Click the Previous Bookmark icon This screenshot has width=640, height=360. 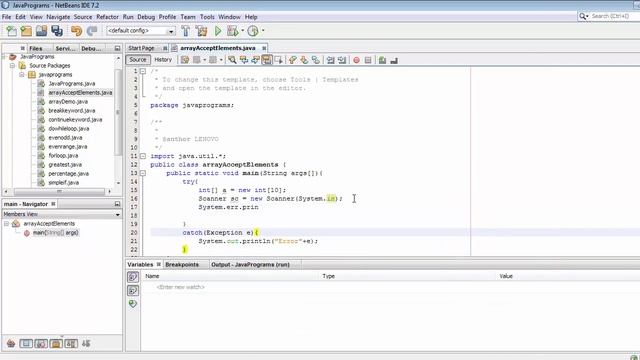[293, 60]
